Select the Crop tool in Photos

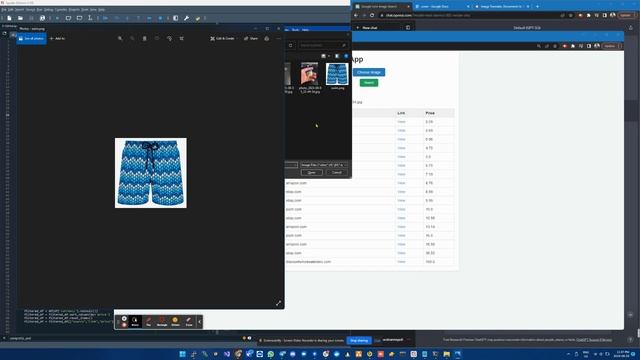click(x=182, y=38)
